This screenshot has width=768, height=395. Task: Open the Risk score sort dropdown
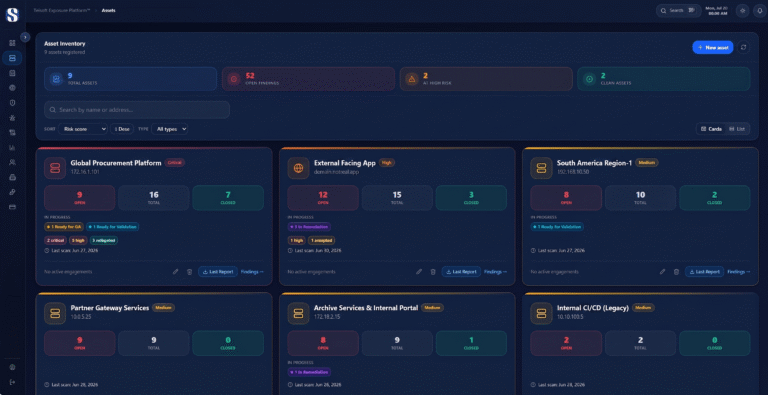click(83, 129)
